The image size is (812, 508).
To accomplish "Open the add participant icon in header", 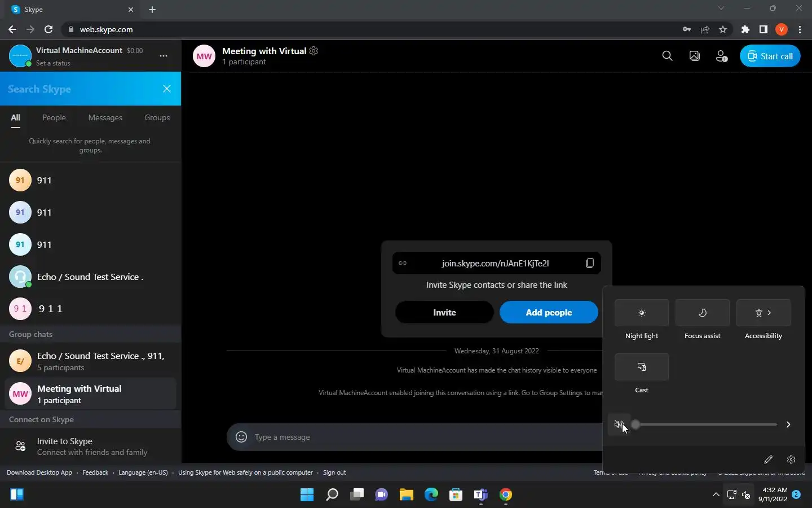I will (x=721, y=56).
